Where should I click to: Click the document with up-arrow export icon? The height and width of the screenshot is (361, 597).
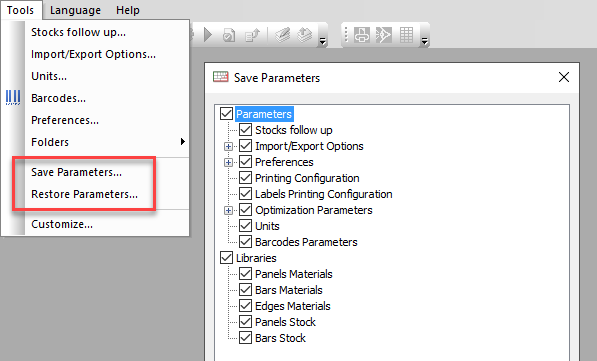pos(252,35)
